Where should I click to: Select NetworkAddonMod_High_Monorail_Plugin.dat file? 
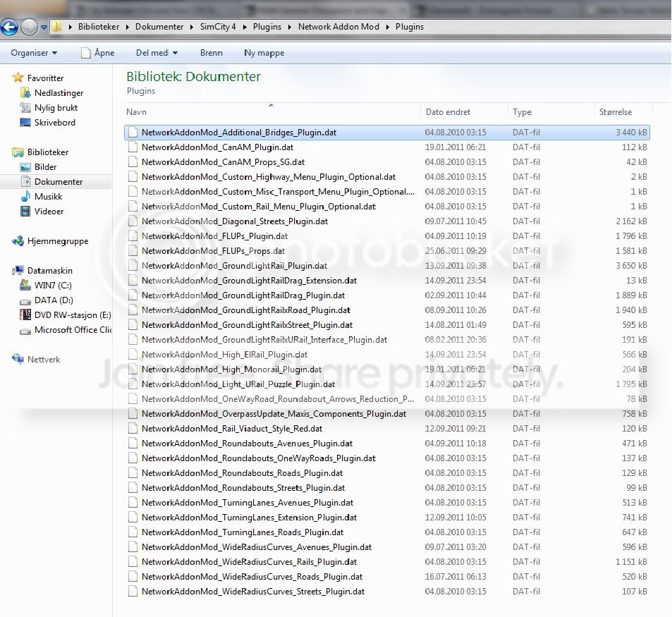(x=387, y=369)
